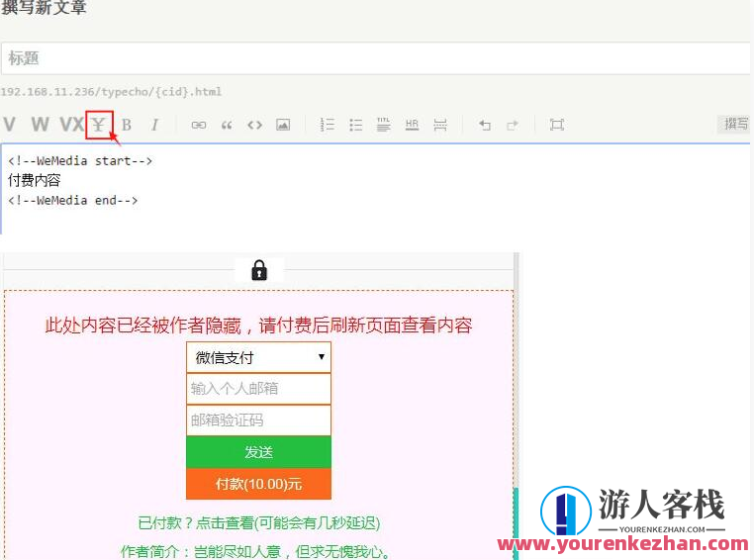The height and width of the screenshot is (560, 754).
Task: Focus the 标题 title field
Action: [x=376, y=58]
